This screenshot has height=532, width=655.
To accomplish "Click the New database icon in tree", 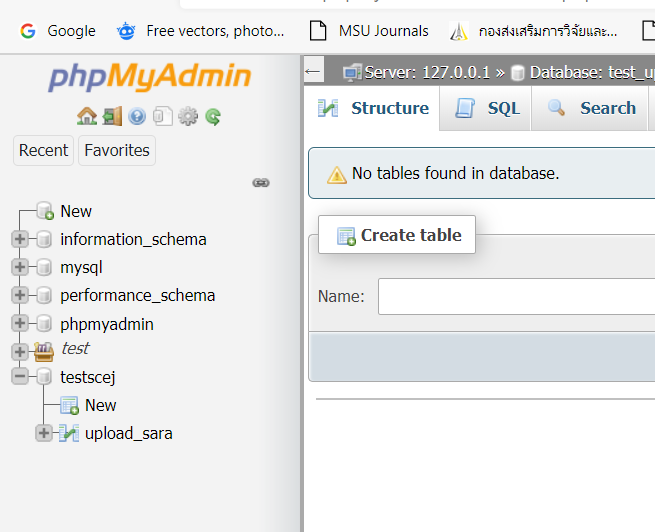I will click(x=45, y=210).
